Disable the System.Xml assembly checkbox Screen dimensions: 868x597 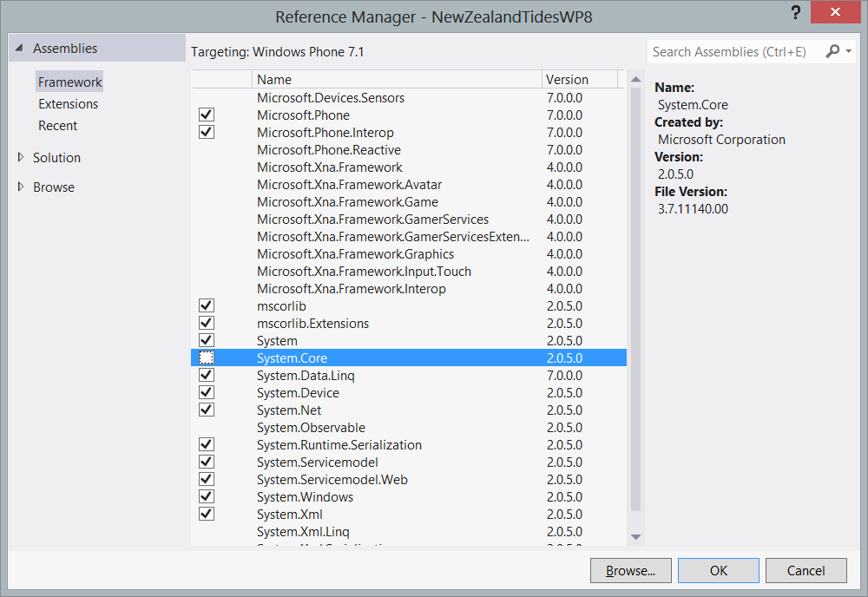206,513
